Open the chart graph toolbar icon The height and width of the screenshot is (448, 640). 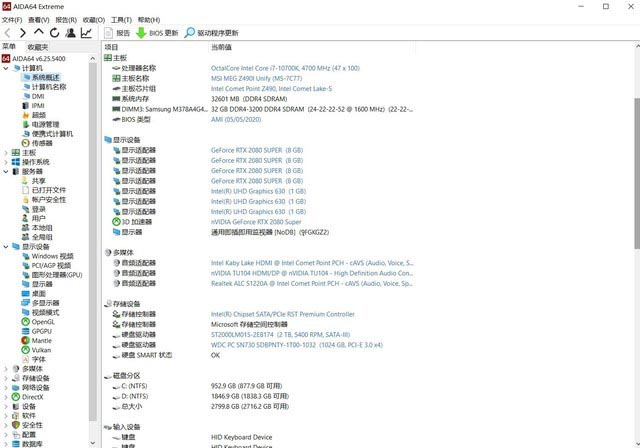[x=86, y=33]
